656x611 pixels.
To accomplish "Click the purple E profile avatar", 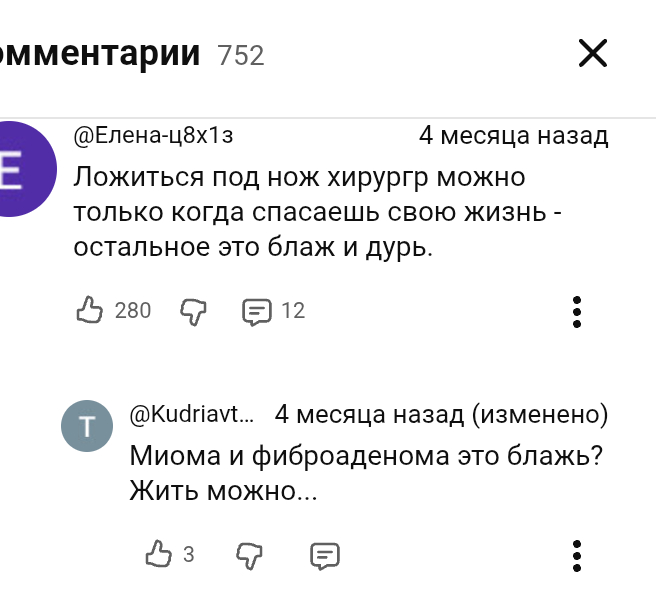I will (20, 168).
